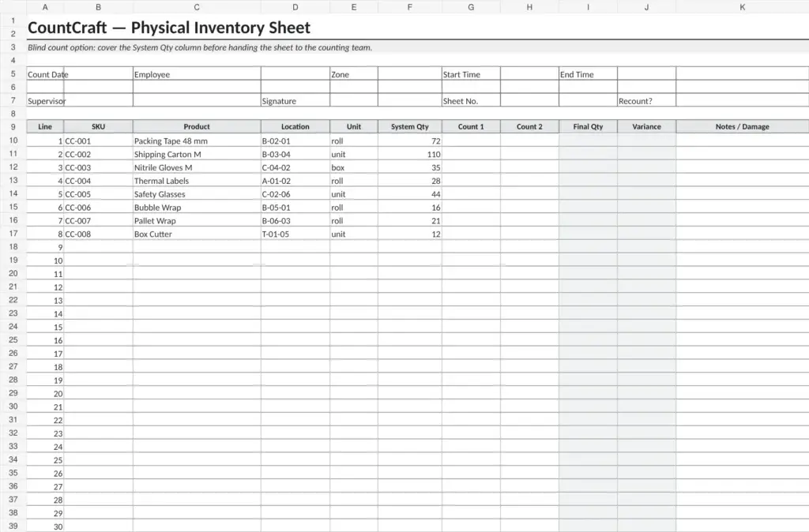This screenshot has height=532, width=809.
Task: Select column C header
Action: pyautogui.click(x=197, y=7)
